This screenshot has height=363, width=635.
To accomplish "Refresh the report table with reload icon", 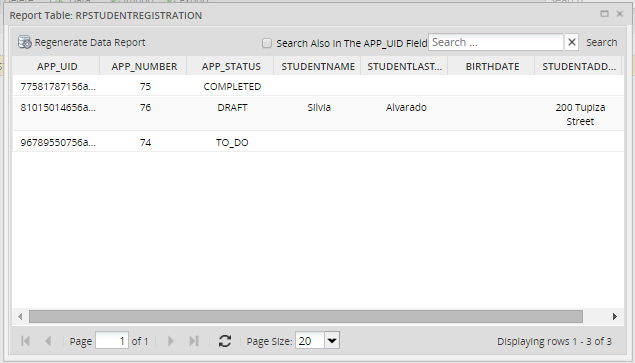I will click(225, 341).
